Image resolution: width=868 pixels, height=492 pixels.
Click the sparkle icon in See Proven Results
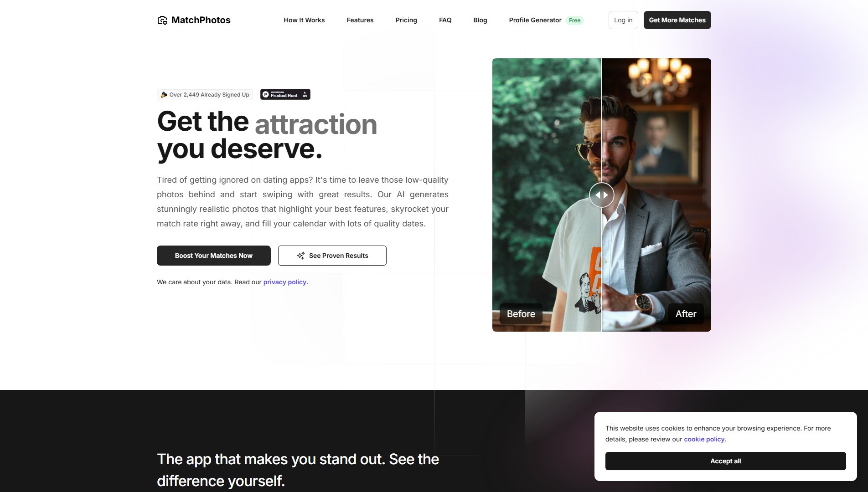pos(301,256)
